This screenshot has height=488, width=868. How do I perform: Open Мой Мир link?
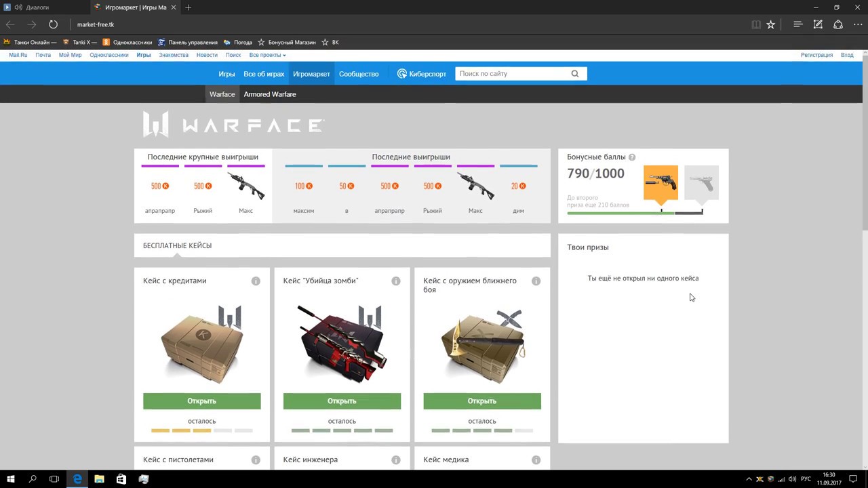coord(70,55)
